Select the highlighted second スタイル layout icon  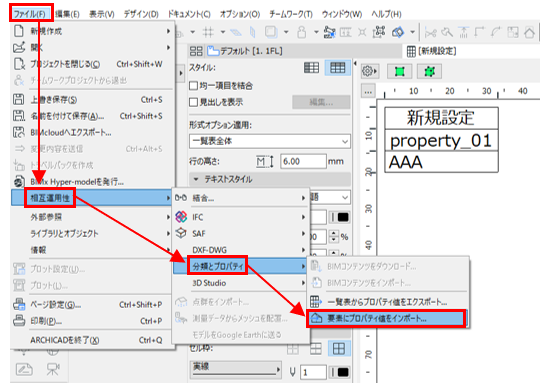[337, 68]
